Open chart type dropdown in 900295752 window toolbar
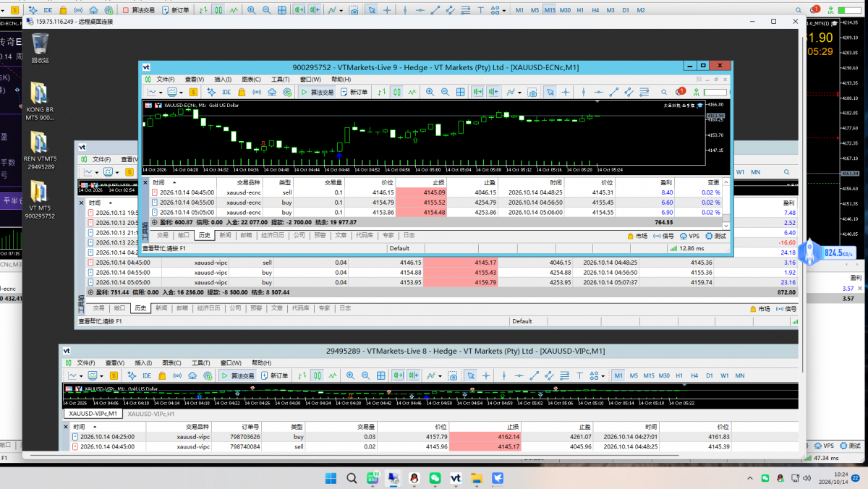The image size is (868, 489). pyautogui.click(x=156, y=92)
